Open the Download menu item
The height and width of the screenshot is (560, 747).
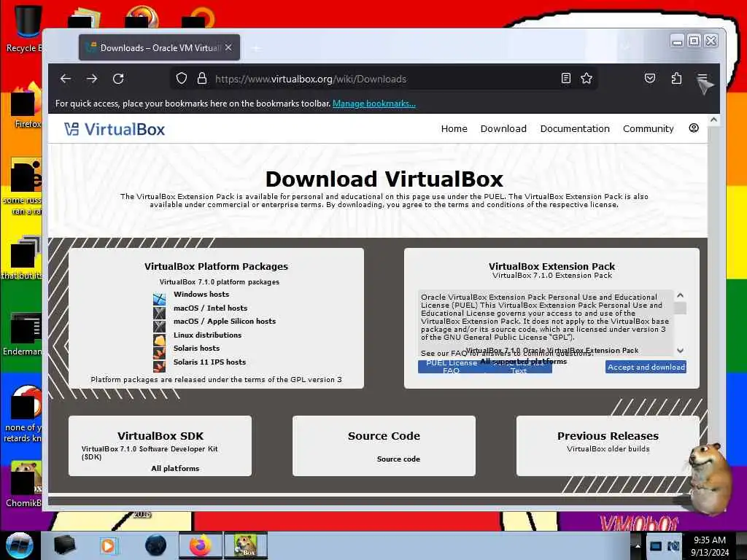(x=503, y=128)
